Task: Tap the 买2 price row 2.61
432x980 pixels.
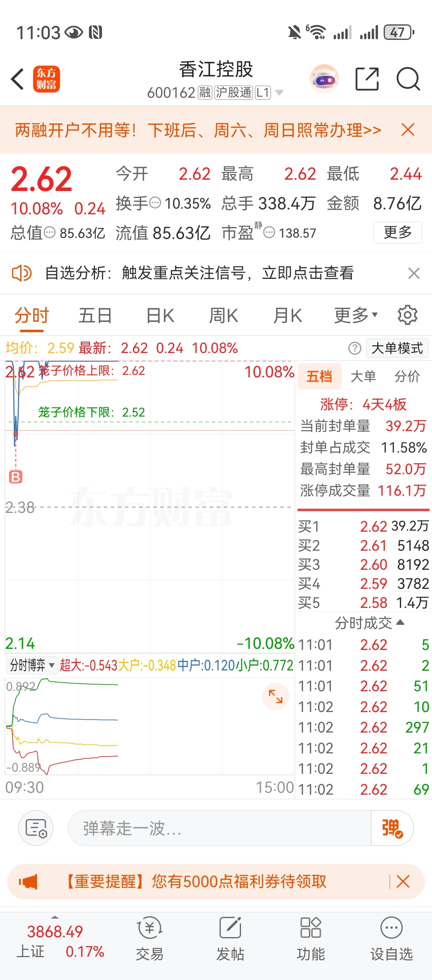Action: 363,545
